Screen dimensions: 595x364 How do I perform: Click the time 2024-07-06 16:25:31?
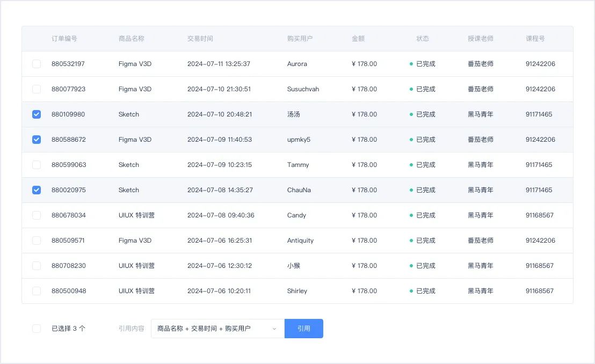[x=220, y=241]
